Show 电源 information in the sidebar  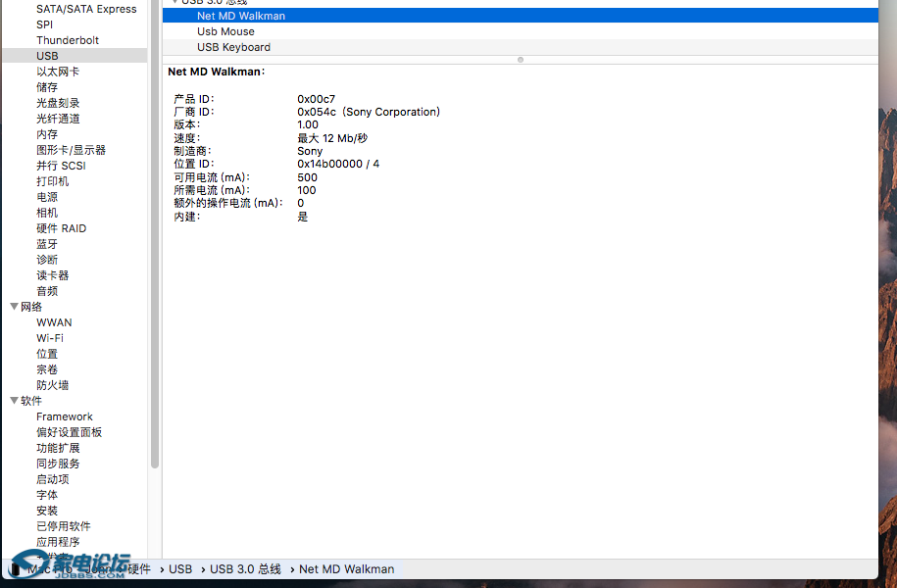click(x=47, y=197)
